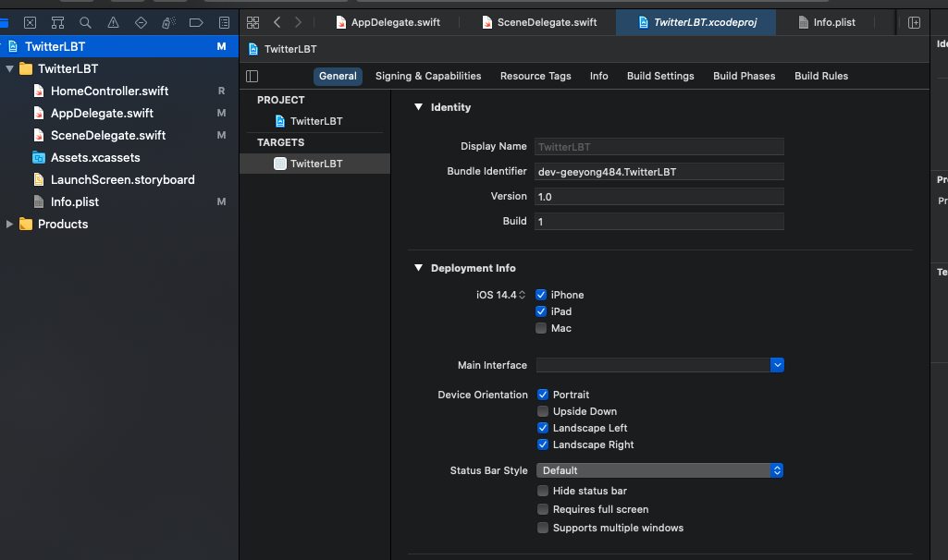Open the find navigator magnifier icon

click(x=85, y=23)
